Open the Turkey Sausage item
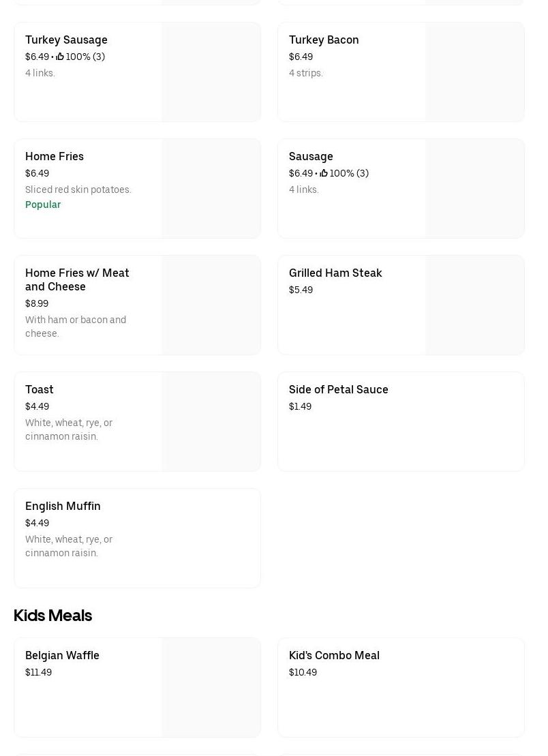Image resolution: width=548 pixels, height=756 pixels. [x=66, y=40]
